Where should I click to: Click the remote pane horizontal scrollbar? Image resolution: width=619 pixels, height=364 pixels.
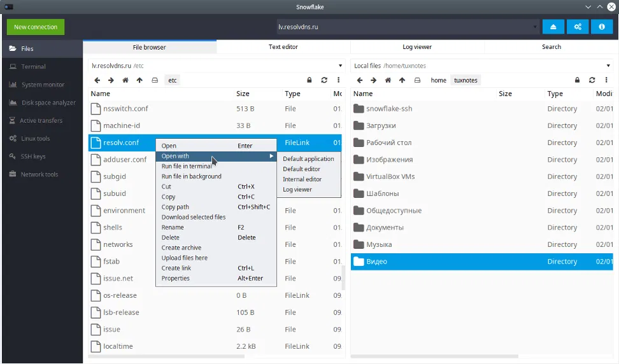tap(166, 356)
